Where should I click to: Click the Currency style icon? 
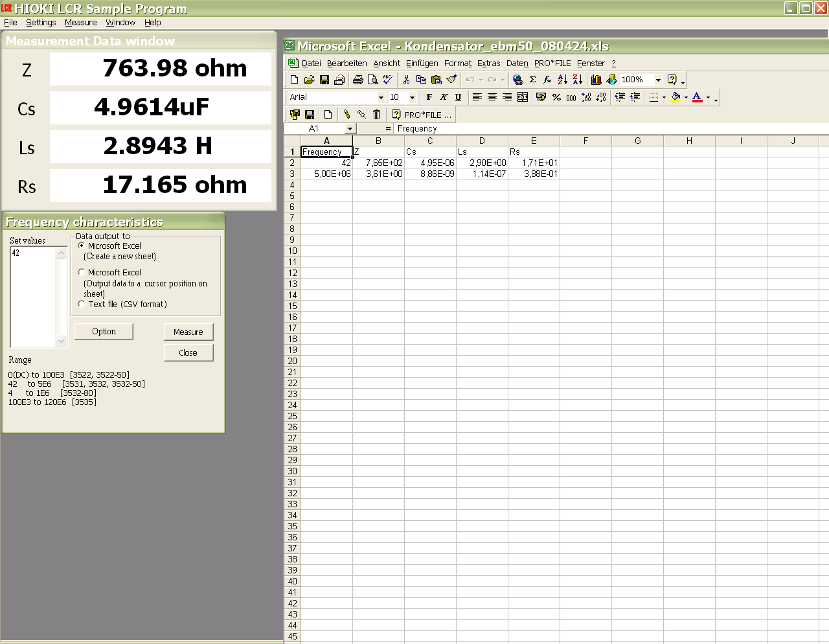[541, 97]
